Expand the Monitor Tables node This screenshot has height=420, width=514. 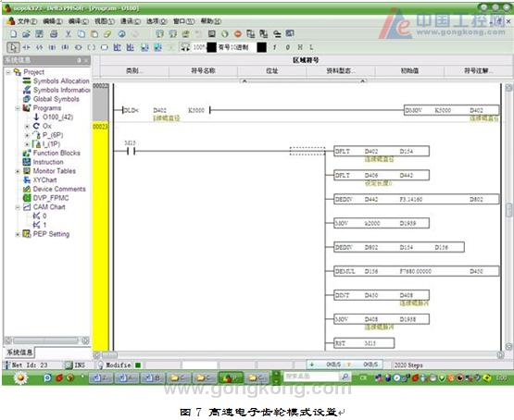pos(18,171)
